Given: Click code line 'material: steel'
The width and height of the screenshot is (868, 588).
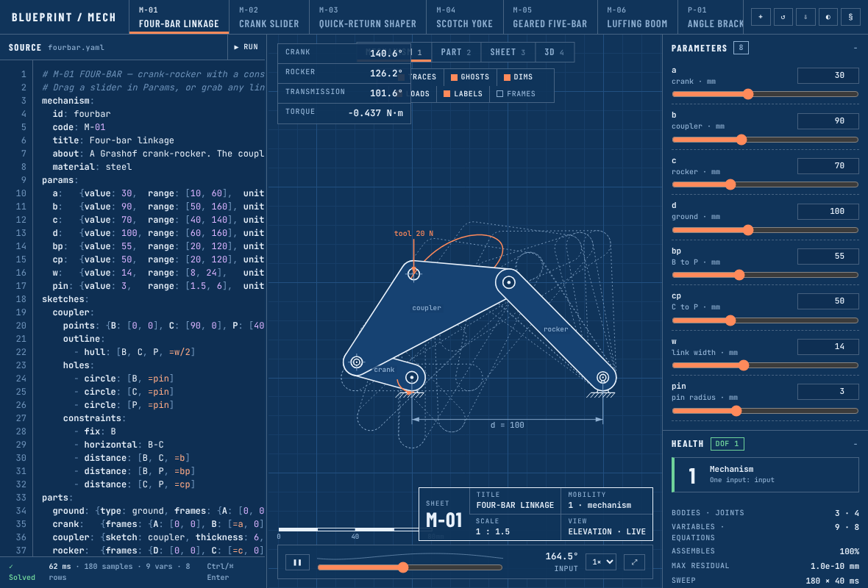Looking at the screenshot, I should [92, 167].
